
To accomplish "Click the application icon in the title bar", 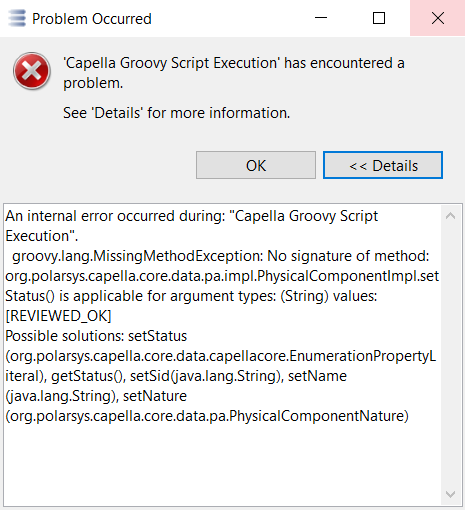I will [17, 18].
